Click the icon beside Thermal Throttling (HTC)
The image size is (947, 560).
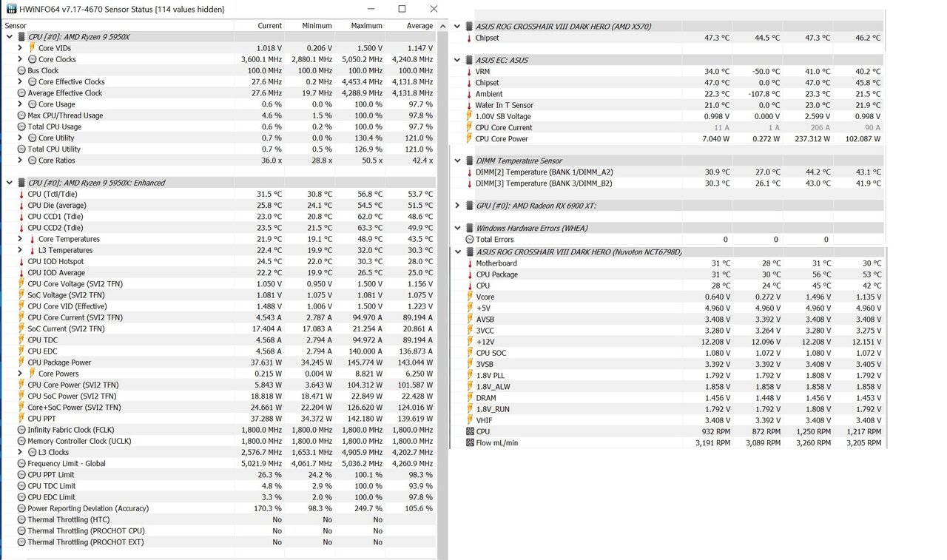(x=22, y=519)
